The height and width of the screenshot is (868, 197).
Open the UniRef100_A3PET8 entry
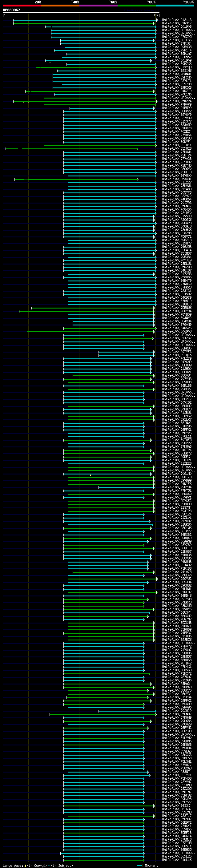point(177,172)
